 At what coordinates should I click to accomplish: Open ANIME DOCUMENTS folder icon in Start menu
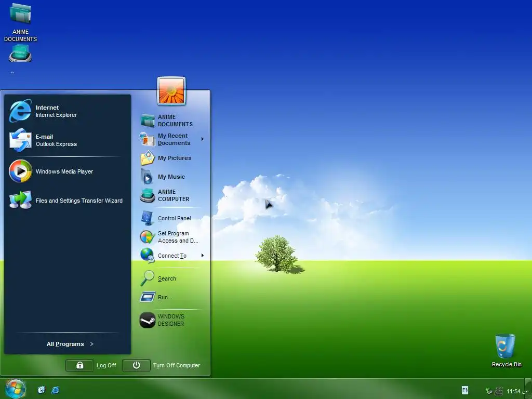point(148,121)
